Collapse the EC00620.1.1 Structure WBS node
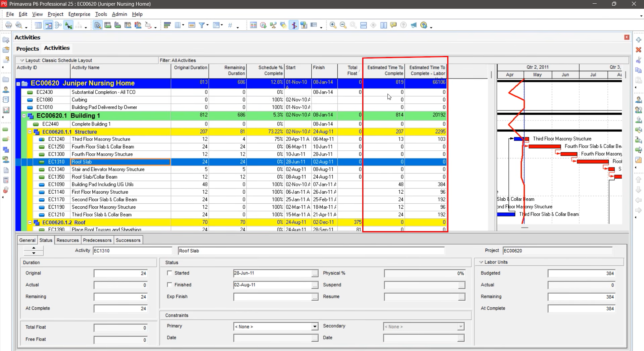This screenshot has height=351, width=644. (x=30, y=132)
